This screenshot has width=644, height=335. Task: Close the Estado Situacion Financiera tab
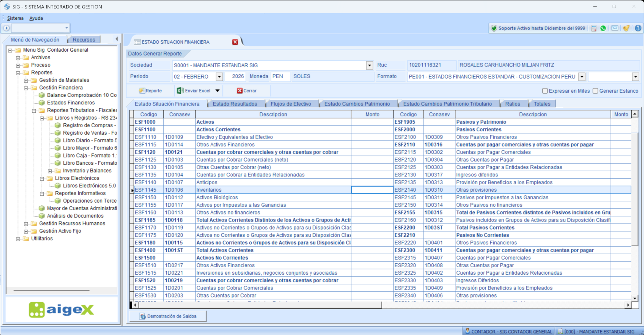point(235,41)
